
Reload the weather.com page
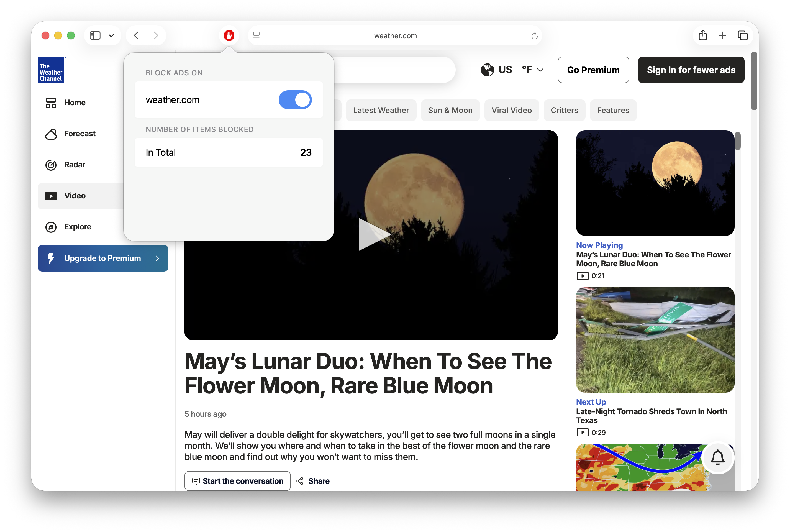point(534,36)
